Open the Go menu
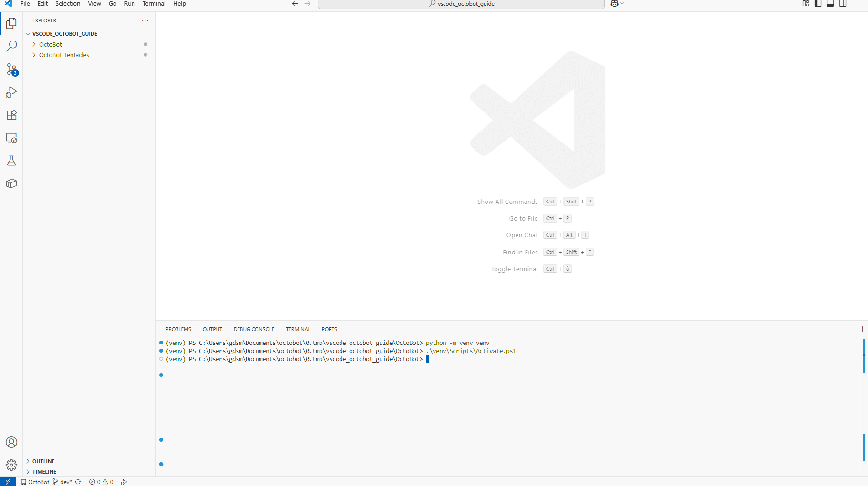Viewport: 868px width, 486px height. 113,4
